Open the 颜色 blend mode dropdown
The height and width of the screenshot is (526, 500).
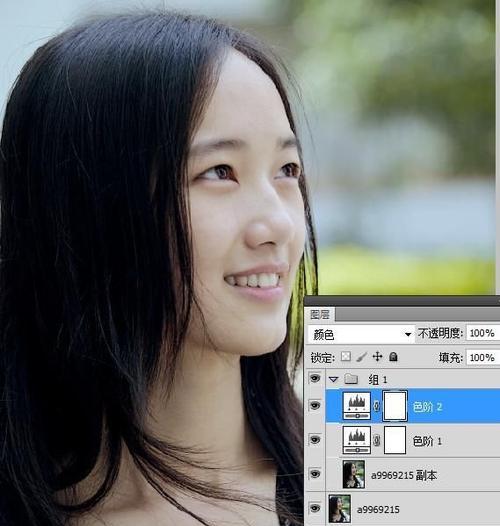361,334
